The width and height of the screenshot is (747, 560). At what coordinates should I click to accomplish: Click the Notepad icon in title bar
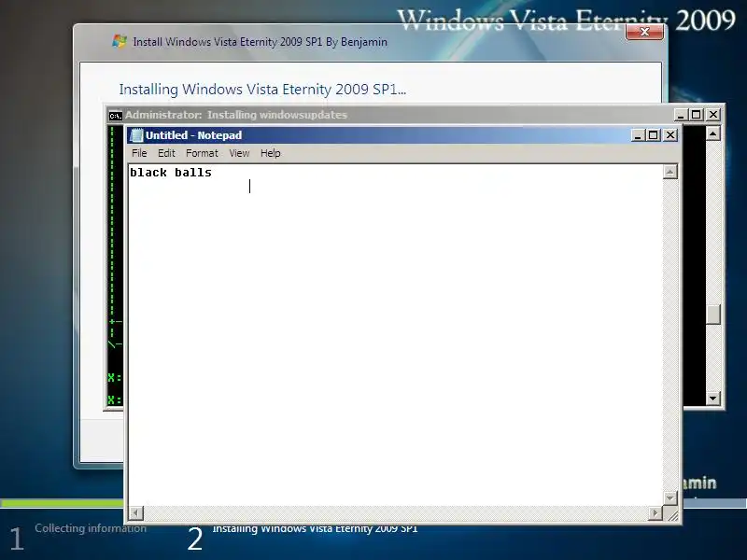(136, 135)
